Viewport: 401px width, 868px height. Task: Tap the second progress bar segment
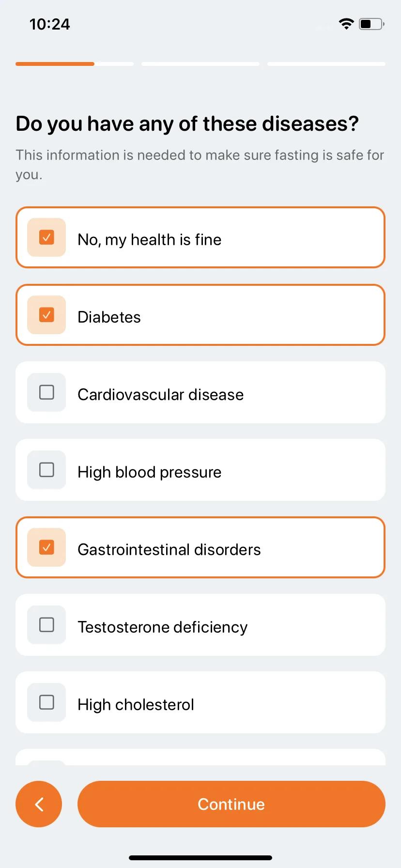(x=200, y=64)
